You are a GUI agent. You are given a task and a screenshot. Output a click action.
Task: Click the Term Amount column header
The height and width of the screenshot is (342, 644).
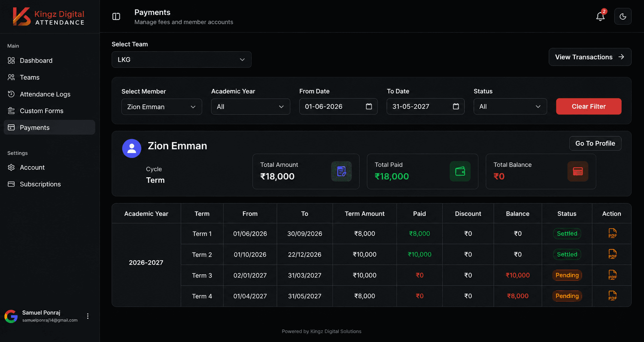(x=365, y=214)
